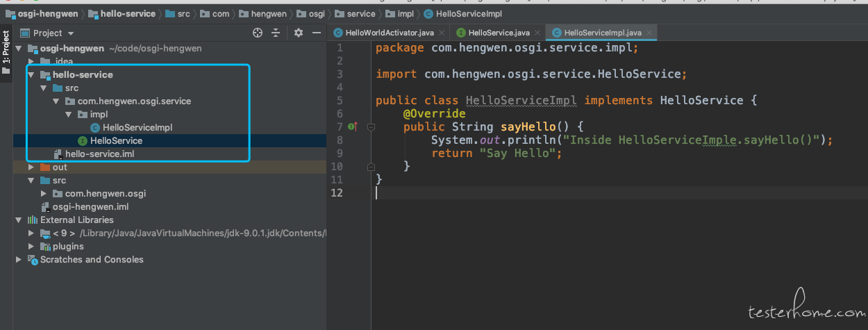The image size is (868, 330).
Task: Click the service breadcrumb
Action: 354,13
